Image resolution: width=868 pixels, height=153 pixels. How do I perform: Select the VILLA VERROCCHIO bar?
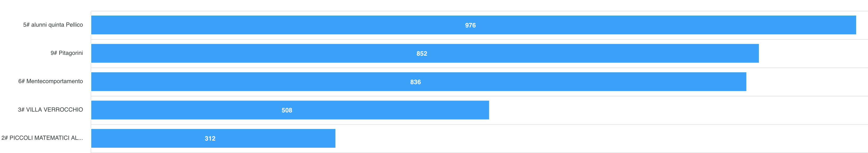(290, 110)
